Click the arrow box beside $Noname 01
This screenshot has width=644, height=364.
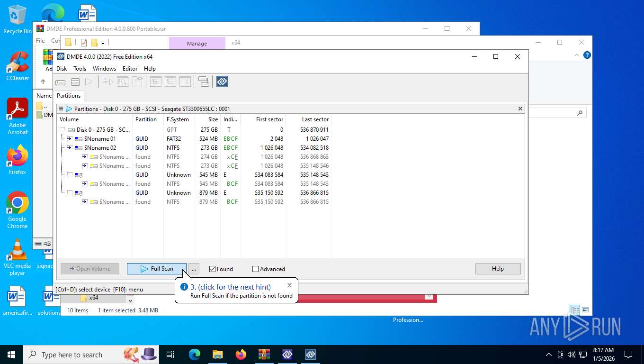(70, 139)
